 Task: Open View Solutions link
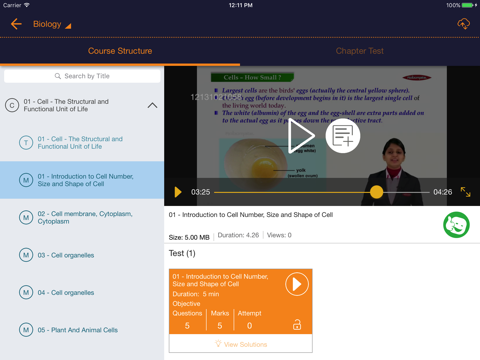click(241, 344)
